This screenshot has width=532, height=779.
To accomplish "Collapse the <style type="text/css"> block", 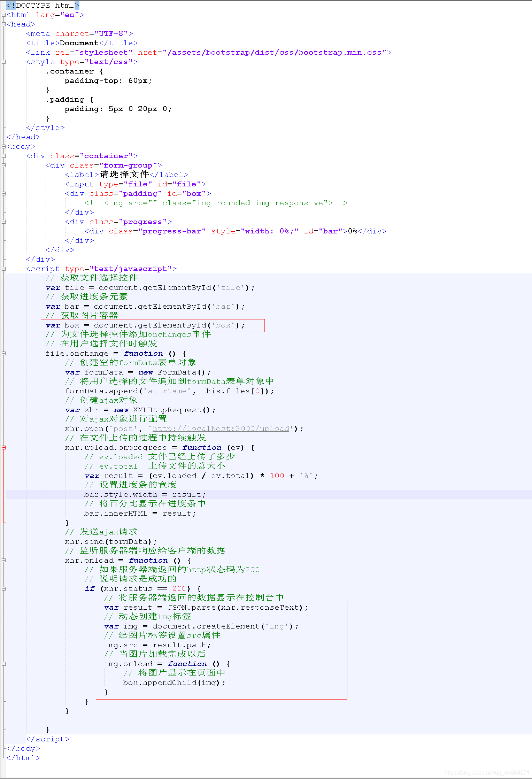I will (x=3, y=62).
